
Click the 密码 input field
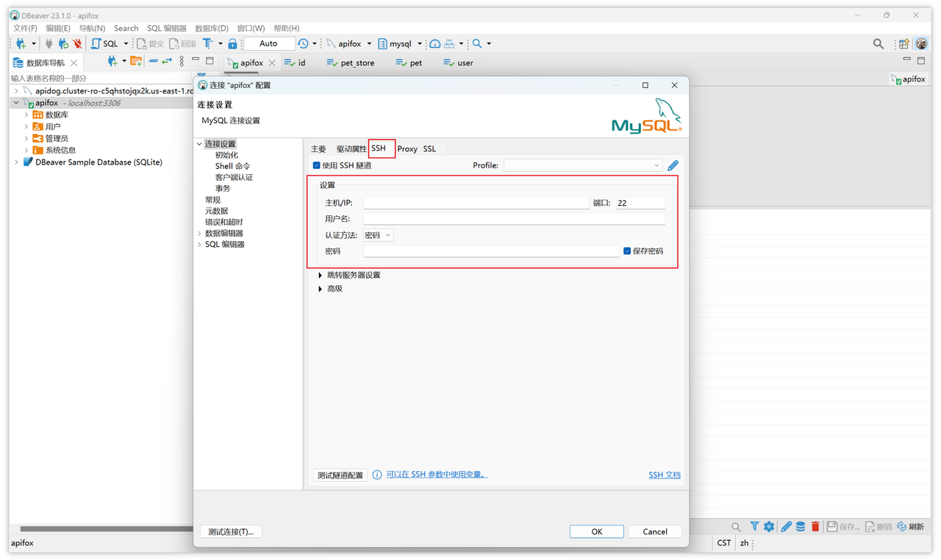(491, 251)
